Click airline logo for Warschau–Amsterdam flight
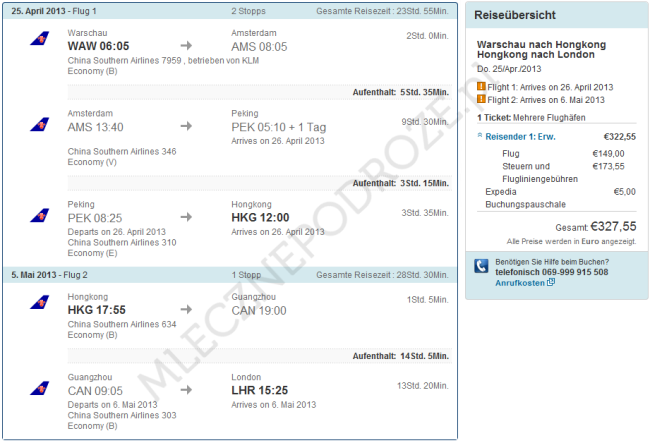Image resolution: width=650 pixels, height=443 pixels. (40, 40)
